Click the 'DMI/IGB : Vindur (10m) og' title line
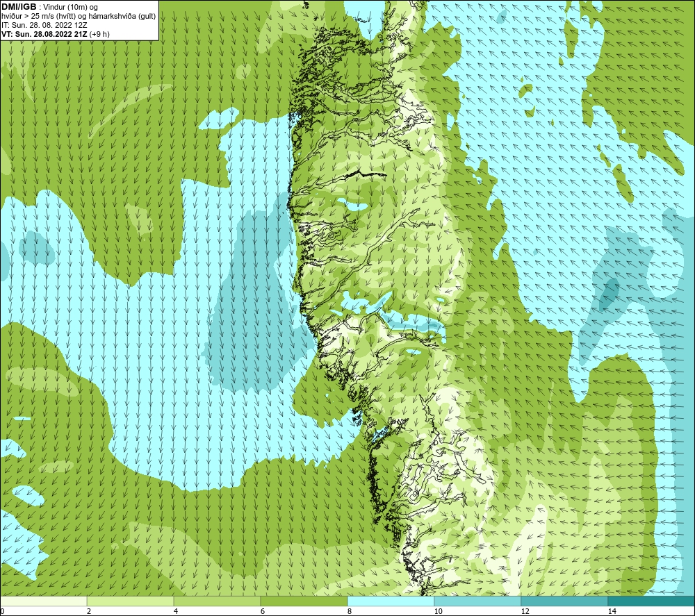This screenshot has height=616, width=695. tap(49, 7)
